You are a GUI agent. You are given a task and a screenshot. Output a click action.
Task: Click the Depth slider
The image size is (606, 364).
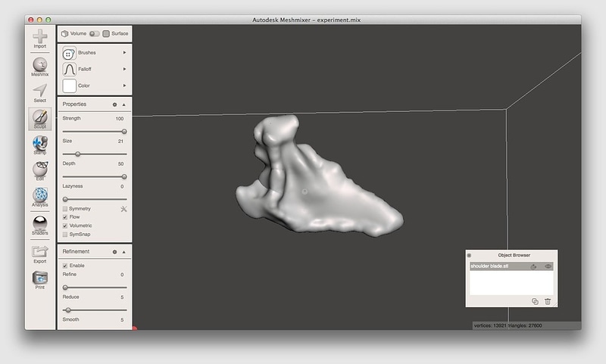(95, 177)
